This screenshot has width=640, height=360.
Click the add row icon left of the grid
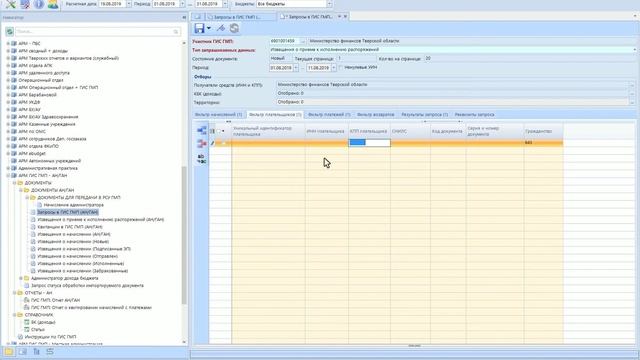pyautogui.click(x=202, y=131)
